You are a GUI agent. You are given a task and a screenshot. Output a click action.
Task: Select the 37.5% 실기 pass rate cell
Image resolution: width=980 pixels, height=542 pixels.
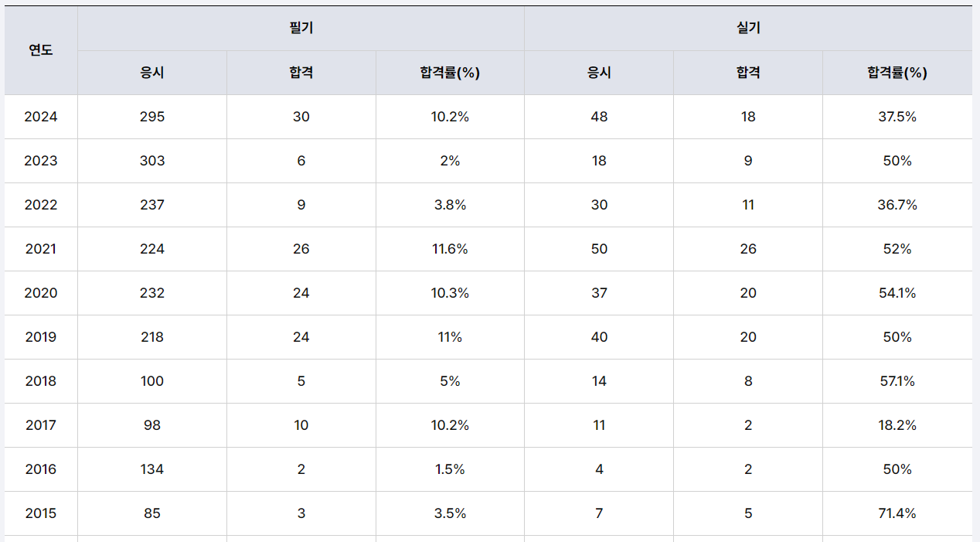point(897,117)
